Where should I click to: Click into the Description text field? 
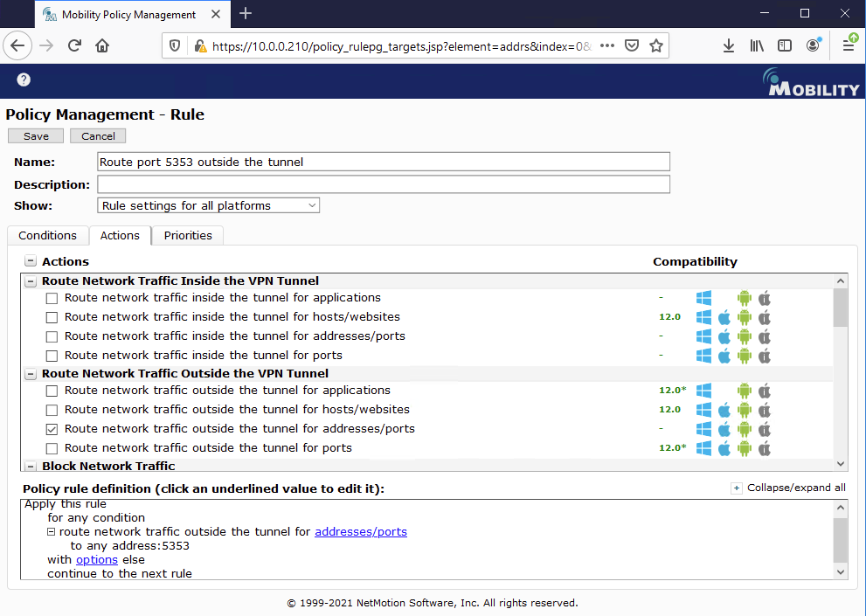(383, 184)
